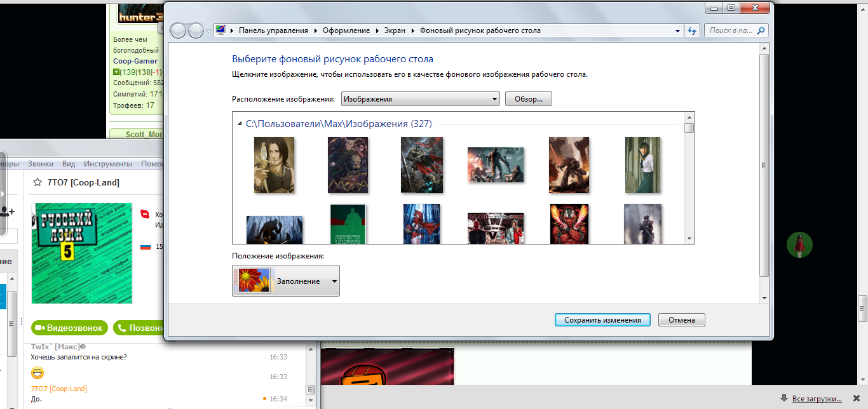Screen dimensions: 868x409
Task: Click the 16:34 timestamp in Skype chat
Action: (x=278, y=399)
